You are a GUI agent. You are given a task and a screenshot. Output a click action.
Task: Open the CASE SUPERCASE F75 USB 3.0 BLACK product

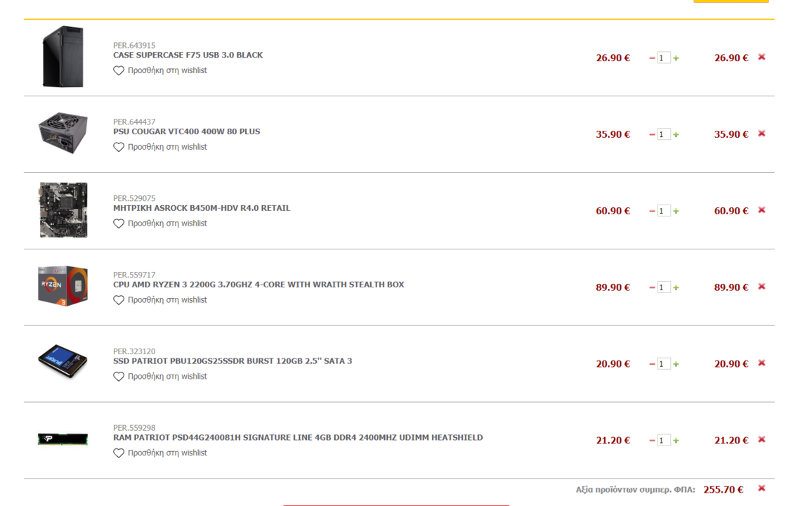(x=188, y=55)
